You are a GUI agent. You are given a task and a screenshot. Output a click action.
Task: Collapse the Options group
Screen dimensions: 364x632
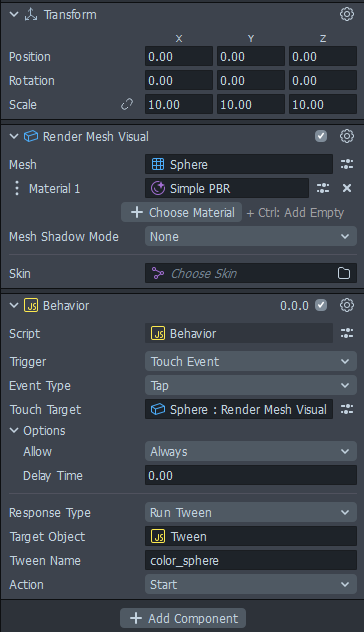pos(14,430)
